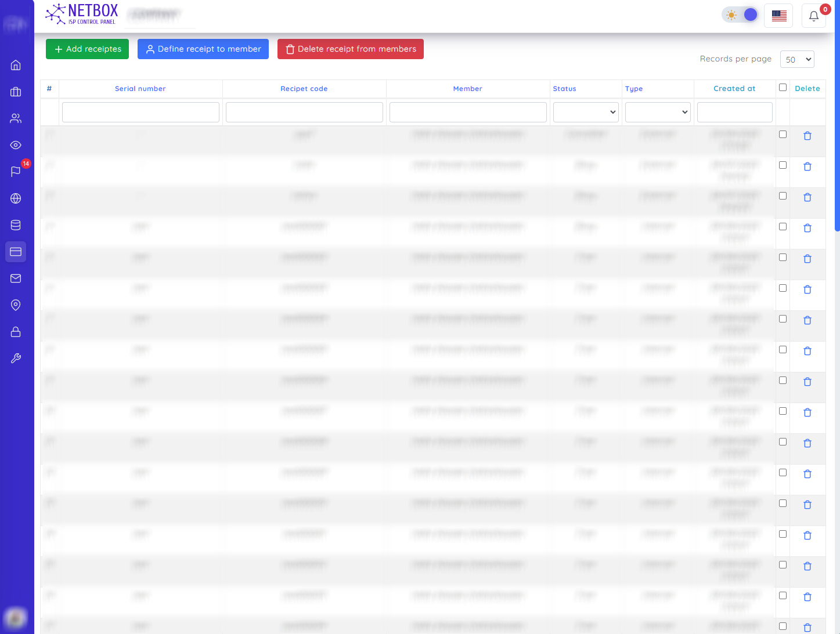Viewport: 840px width, 634px height.
Task: Click the briefcase icon in sidebar
Action: coord(16,92)
